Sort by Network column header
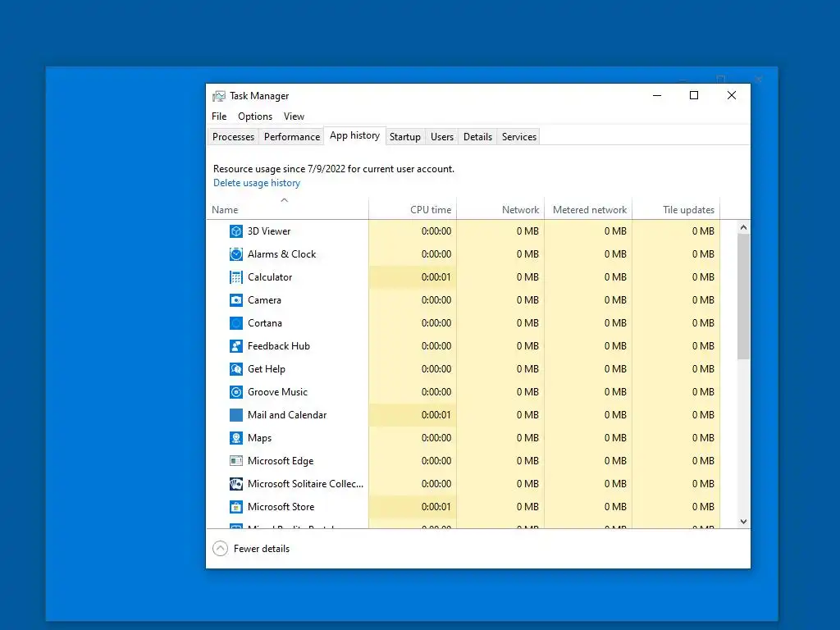840x630 pixels. 500,210
